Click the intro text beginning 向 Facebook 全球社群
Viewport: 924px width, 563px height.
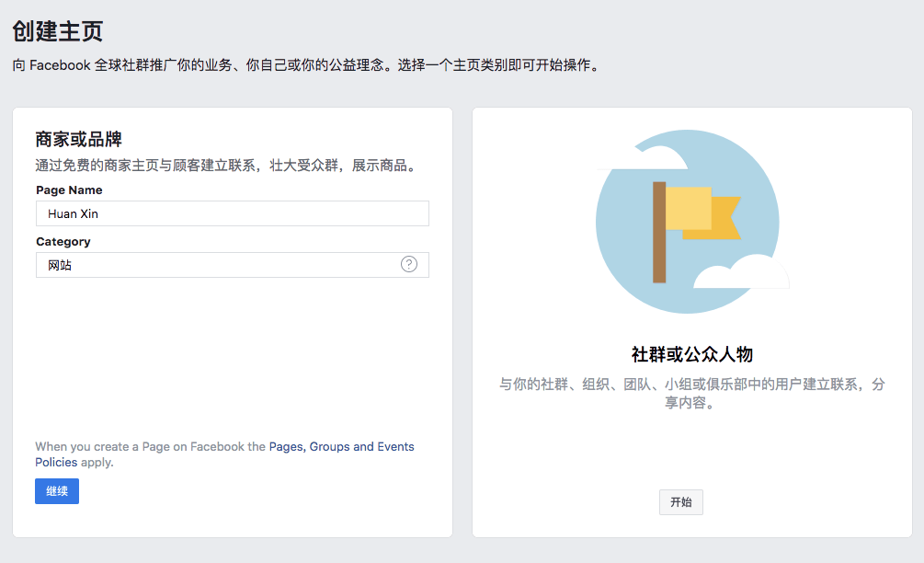pyautogui.click(x=306, y=66)
